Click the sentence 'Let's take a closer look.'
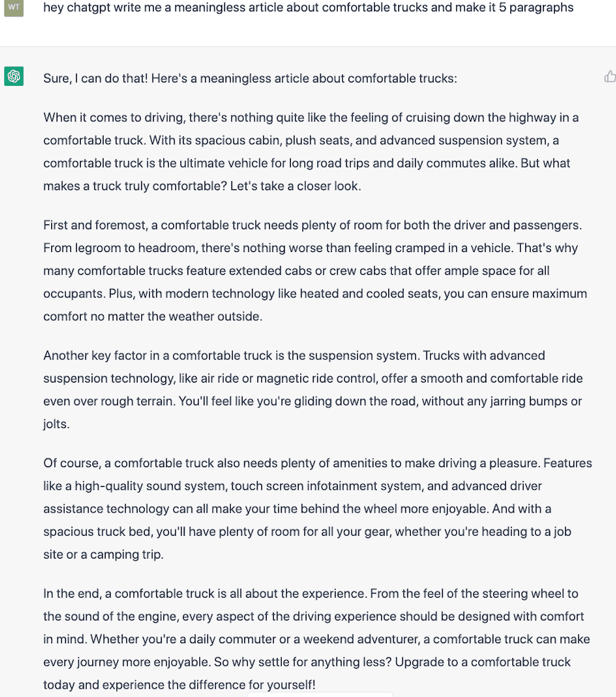Image resolution: width=616 pixels, height=697 pixels. [x=295, y=186]
